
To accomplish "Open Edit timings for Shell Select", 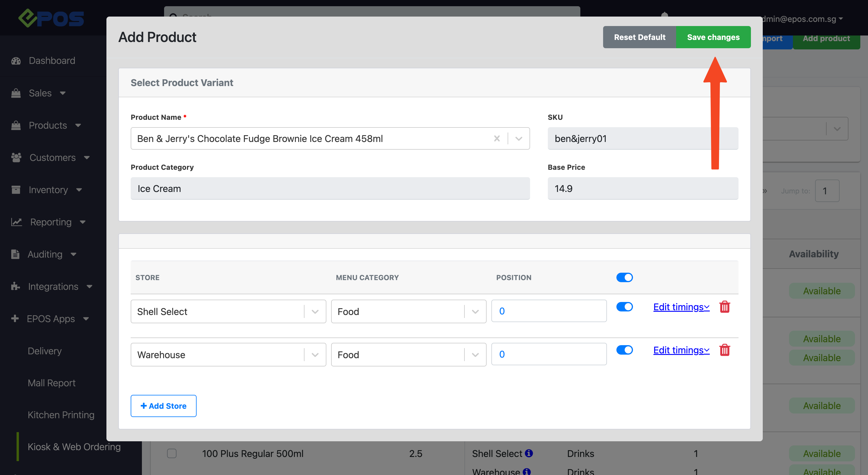I will click(681, 307).
